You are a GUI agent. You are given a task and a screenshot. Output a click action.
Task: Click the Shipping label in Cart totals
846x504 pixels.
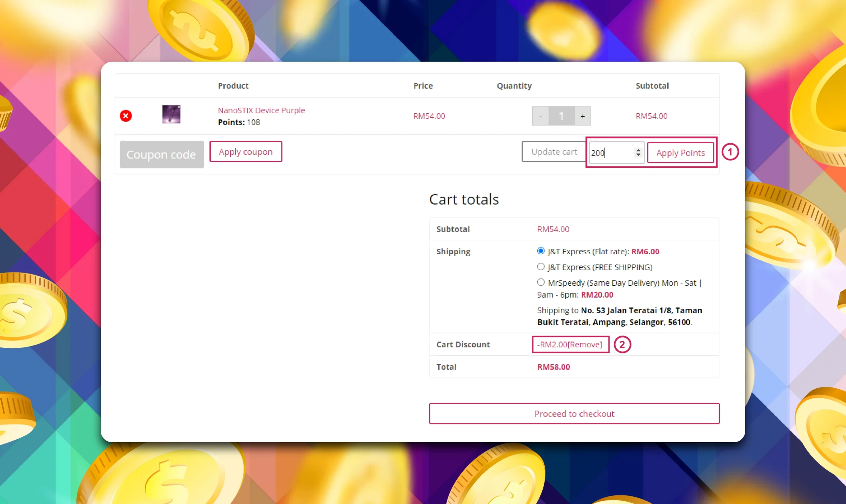click(453, 252)
